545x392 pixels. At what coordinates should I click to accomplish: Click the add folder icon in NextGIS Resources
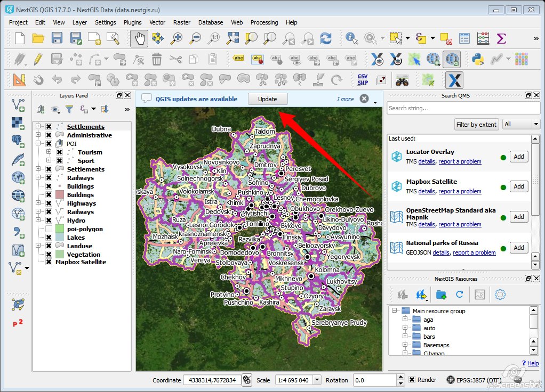tap(441, 295)
